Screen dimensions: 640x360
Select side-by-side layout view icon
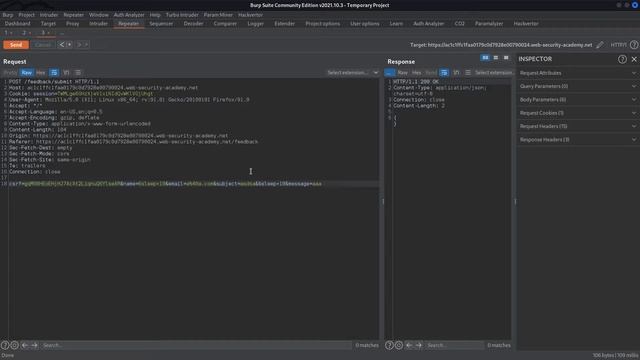pyautogui.click(x=485, y=58)
